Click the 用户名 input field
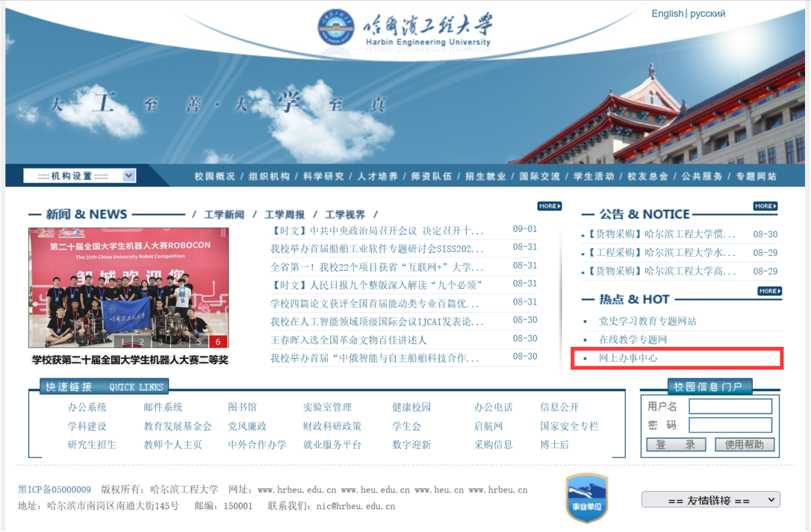This screenshot has height=532, width=811. tap(730, 406)
